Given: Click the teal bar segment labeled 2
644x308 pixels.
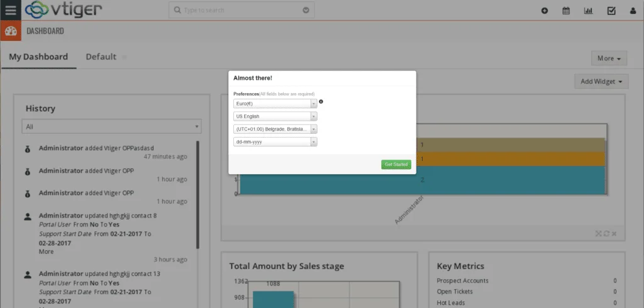Looking at the screenshot, I should point(422,180).
